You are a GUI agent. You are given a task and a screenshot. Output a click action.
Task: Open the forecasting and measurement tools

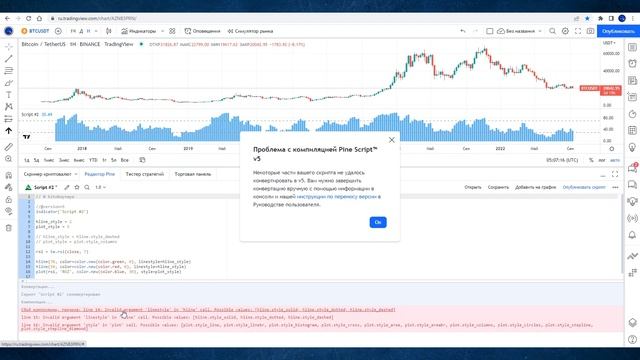[9, 119]
